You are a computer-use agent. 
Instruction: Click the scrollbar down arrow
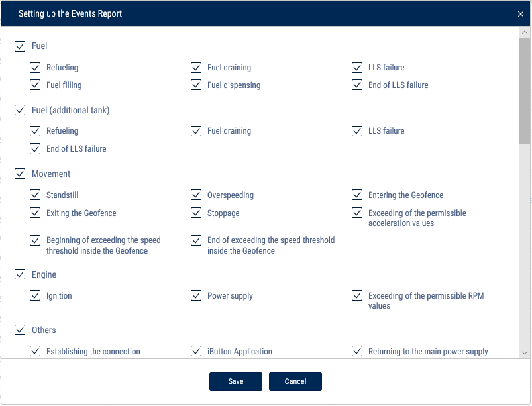click(x=525, y=353)
